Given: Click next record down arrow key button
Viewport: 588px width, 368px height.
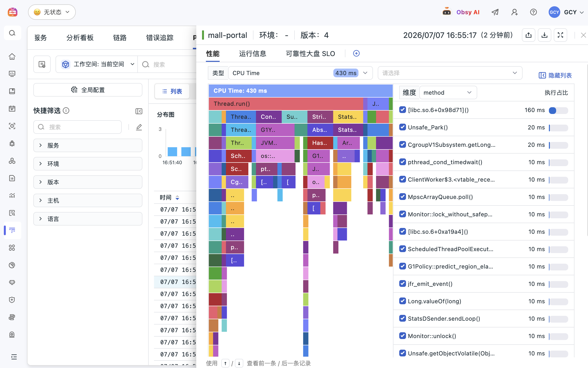Looking at the screenshot, I should click(x=239, y=363).
